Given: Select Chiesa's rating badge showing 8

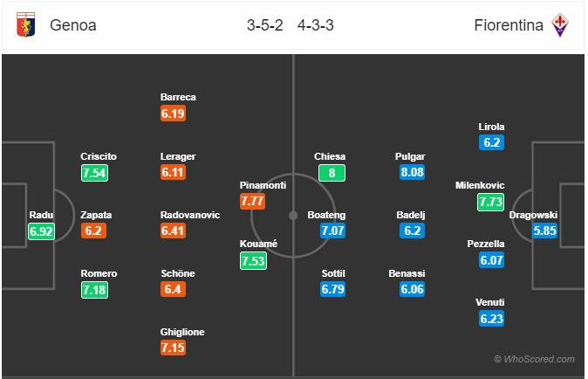Looking at the screenshot, I should click(x=332, y=173).
